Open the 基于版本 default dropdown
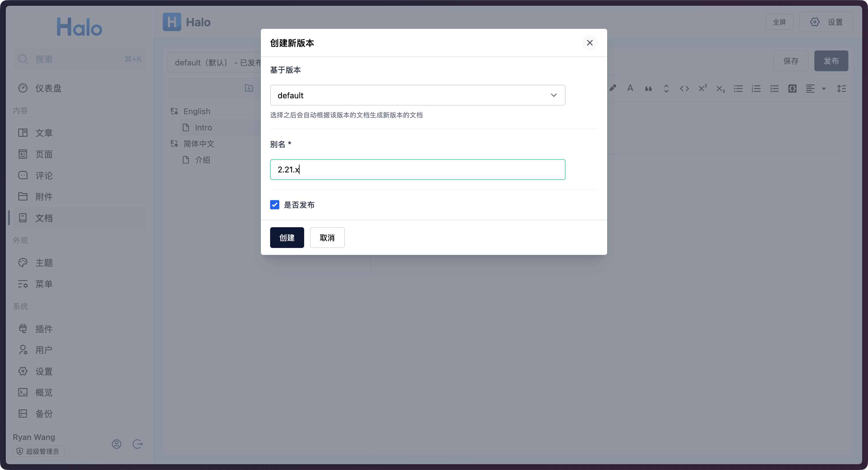 (417, 95)
